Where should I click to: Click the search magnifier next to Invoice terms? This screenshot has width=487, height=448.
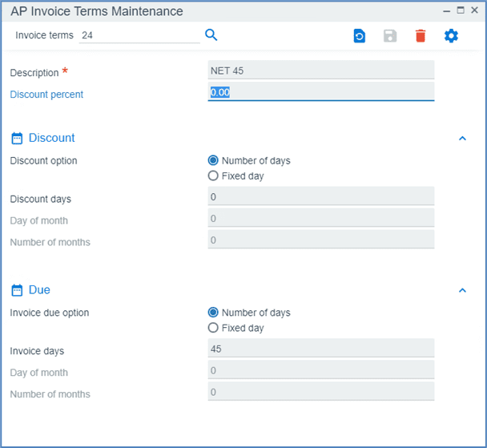click(211, 34)
